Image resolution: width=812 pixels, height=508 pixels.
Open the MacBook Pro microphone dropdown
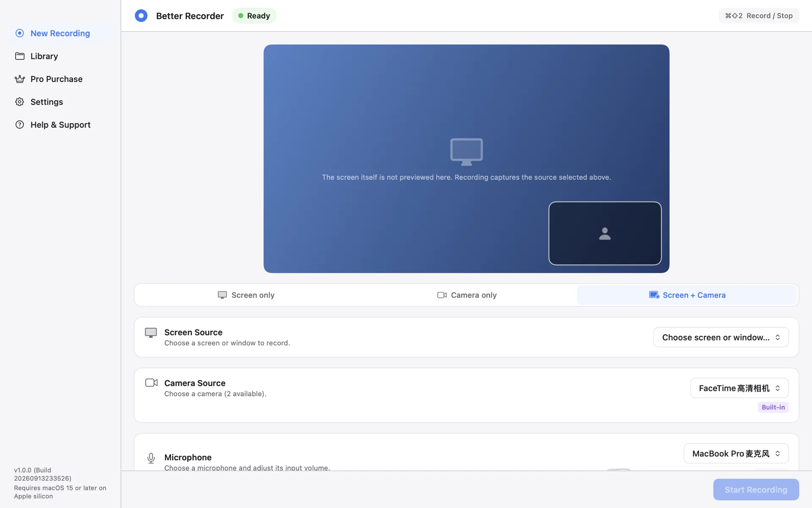point(736,453)
